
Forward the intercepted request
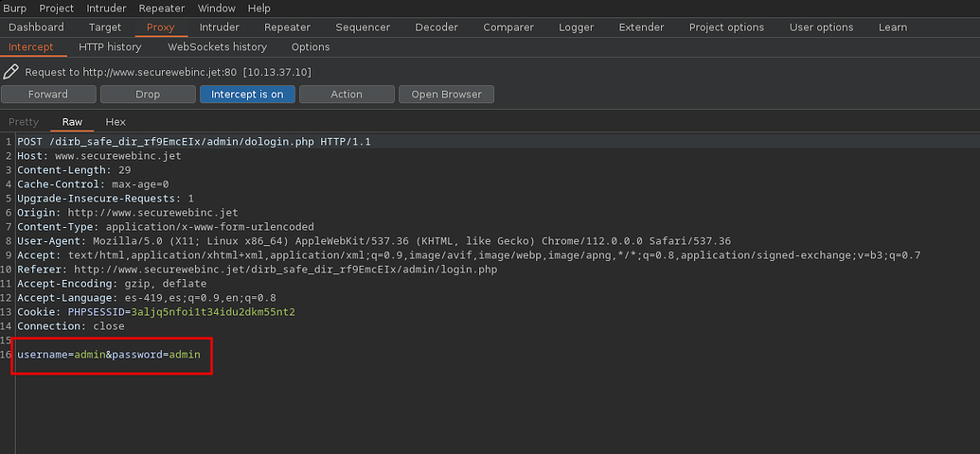48,95
